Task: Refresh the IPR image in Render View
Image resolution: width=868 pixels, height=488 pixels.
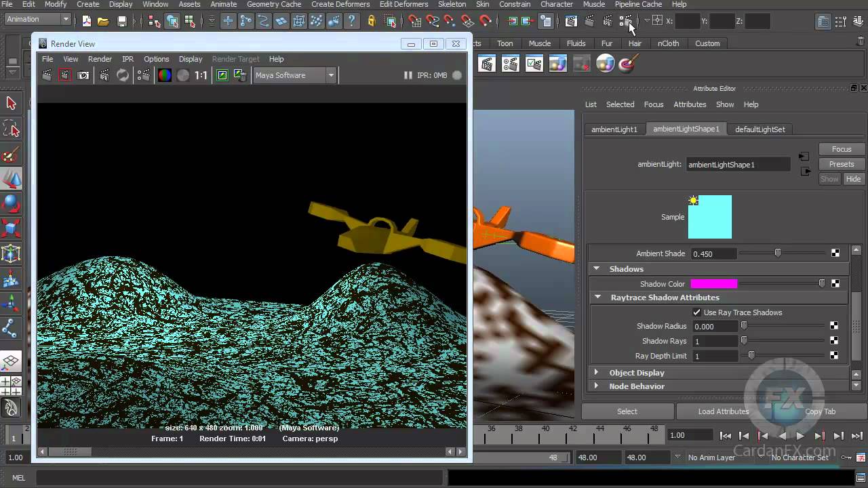Action: tap(123, 75)
